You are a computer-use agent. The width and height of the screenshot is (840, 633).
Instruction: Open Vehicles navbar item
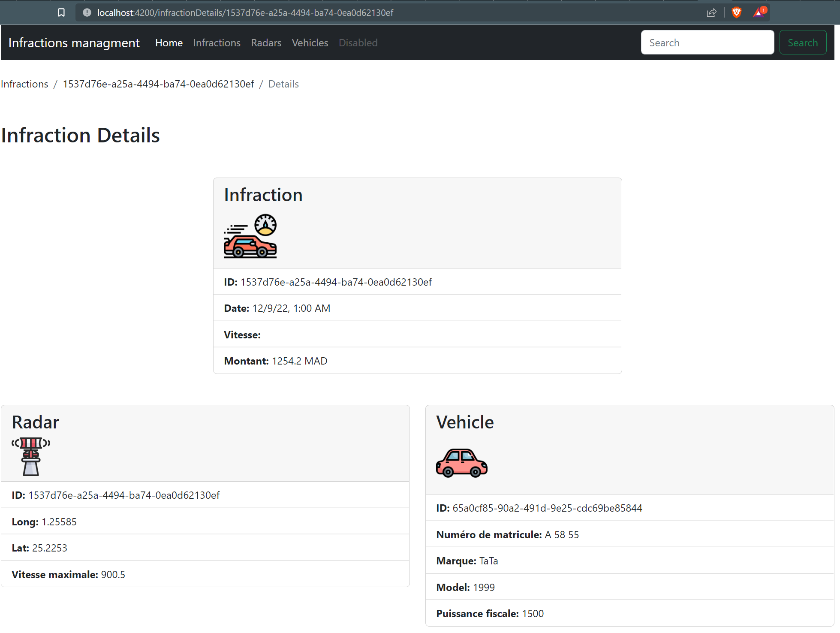click(x=310, y=43)
